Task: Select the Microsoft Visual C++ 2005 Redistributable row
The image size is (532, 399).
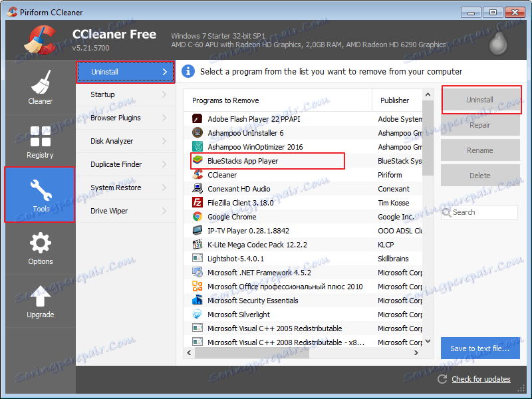Action: pos(303,329)
